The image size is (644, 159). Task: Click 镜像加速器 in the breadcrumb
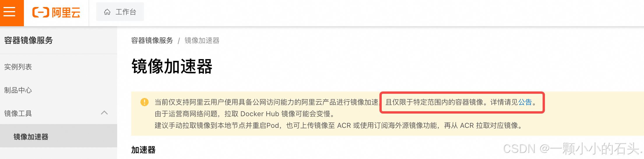coord(202,40)
